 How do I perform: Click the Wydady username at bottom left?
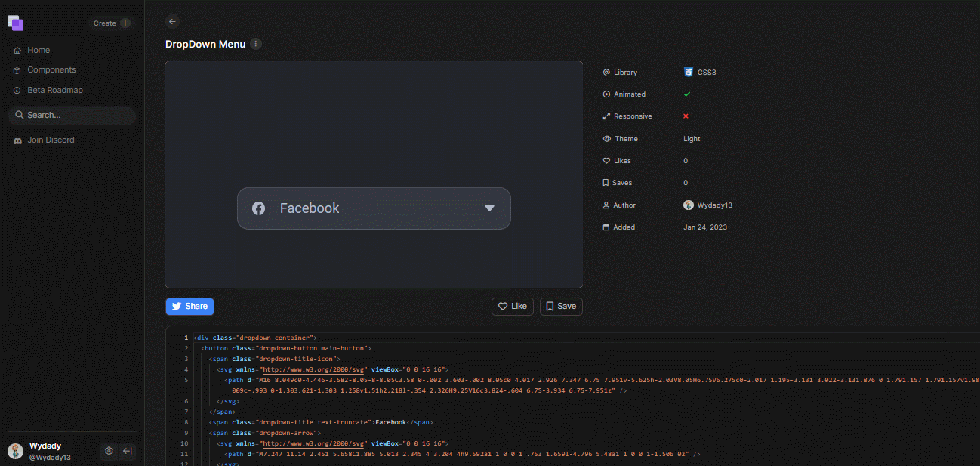point(45,446)
